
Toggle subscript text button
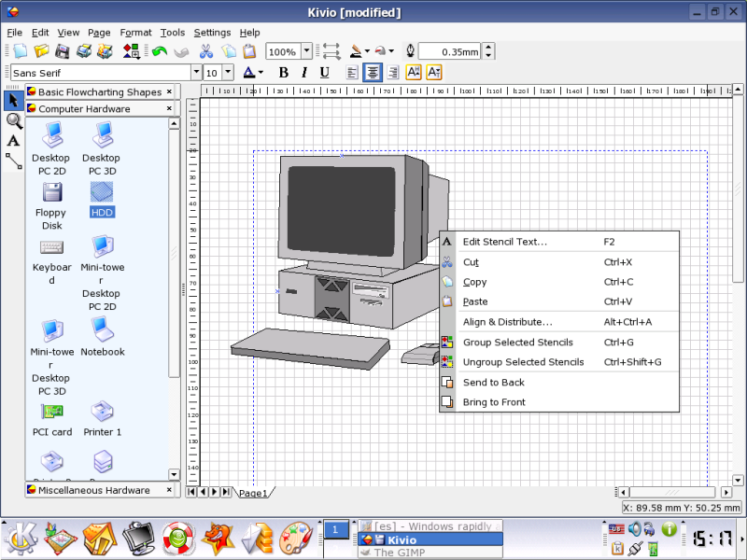[x=434, y=73]
